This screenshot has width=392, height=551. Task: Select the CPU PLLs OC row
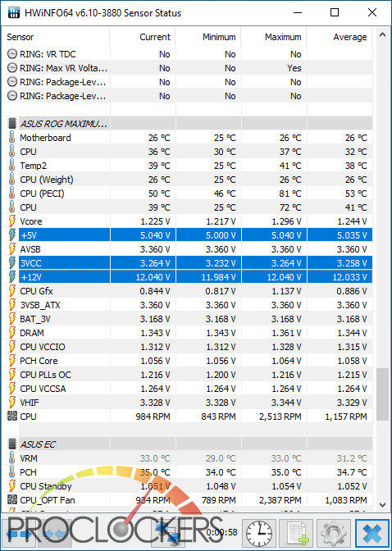coord(188,375)
